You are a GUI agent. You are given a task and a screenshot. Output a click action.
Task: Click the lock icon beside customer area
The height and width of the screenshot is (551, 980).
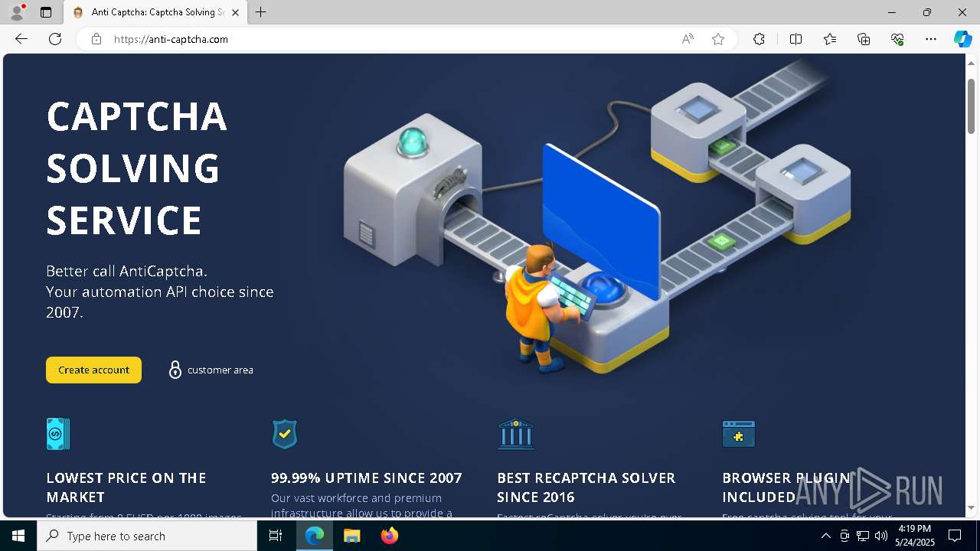175,370
